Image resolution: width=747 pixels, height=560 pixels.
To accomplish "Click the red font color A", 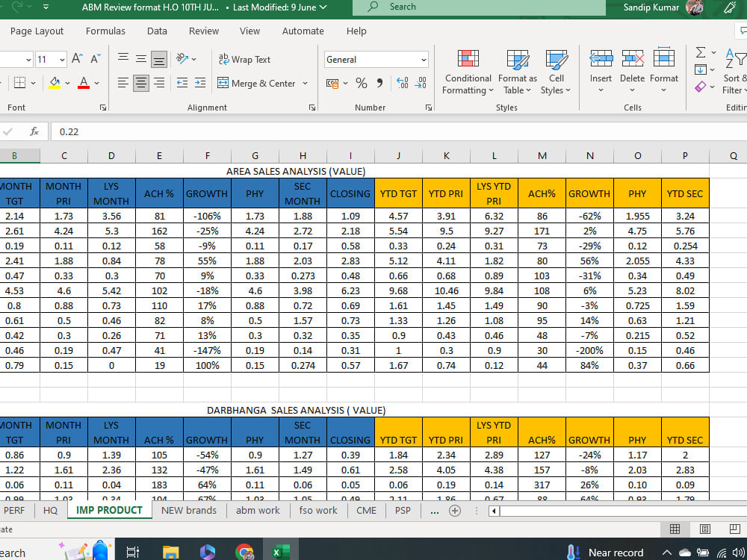I will pyautogui.click(x=84, y=84).
